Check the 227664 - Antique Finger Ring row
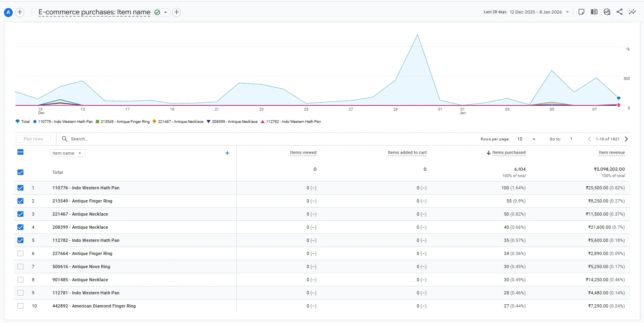Image resolution: width=644 pixels, height=323 pixels. click(21, 253)
